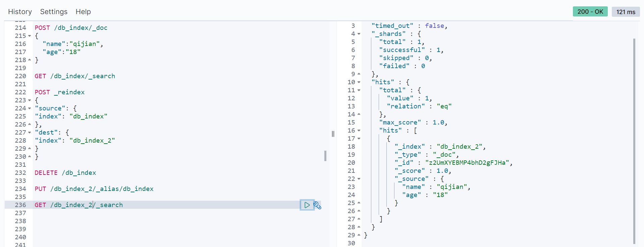Click the "relation" : "eq" response line
This screenshot has height=247, width=644.
(419, 106)
